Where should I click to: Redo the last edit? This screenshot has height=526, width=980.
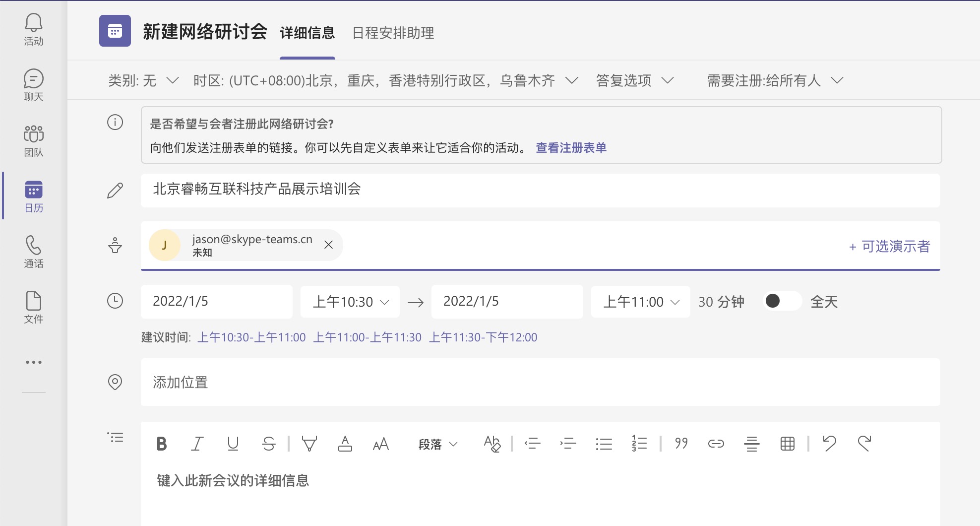tap(864, 444)
